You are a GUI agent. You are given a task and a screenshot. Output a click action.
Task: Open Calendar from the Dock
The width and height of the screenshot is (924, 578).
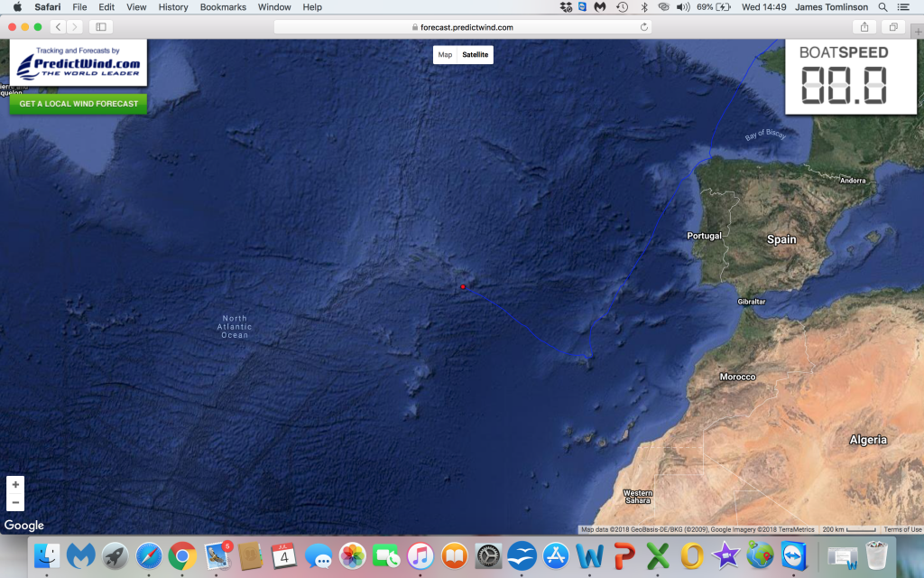[x=284, y=555]
